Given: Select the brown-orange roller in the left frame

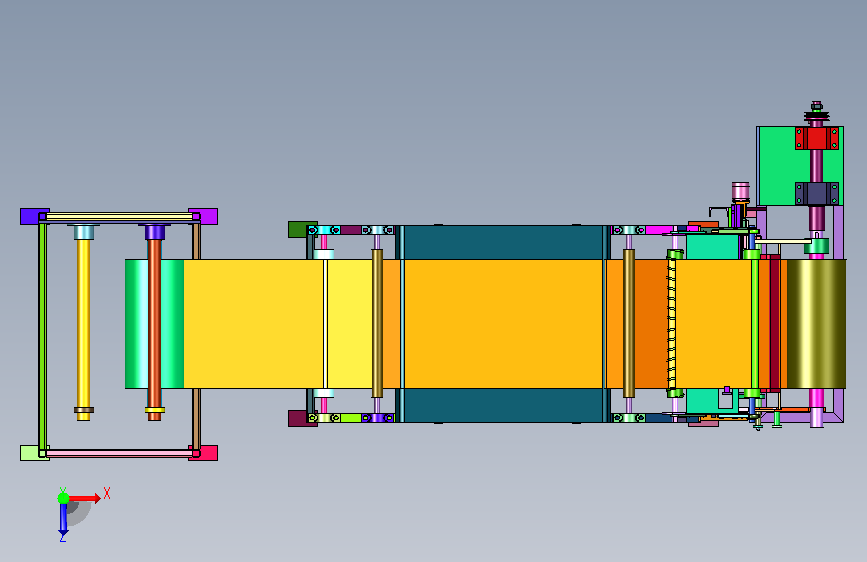Looking at the screenshot, I should 155,330.
